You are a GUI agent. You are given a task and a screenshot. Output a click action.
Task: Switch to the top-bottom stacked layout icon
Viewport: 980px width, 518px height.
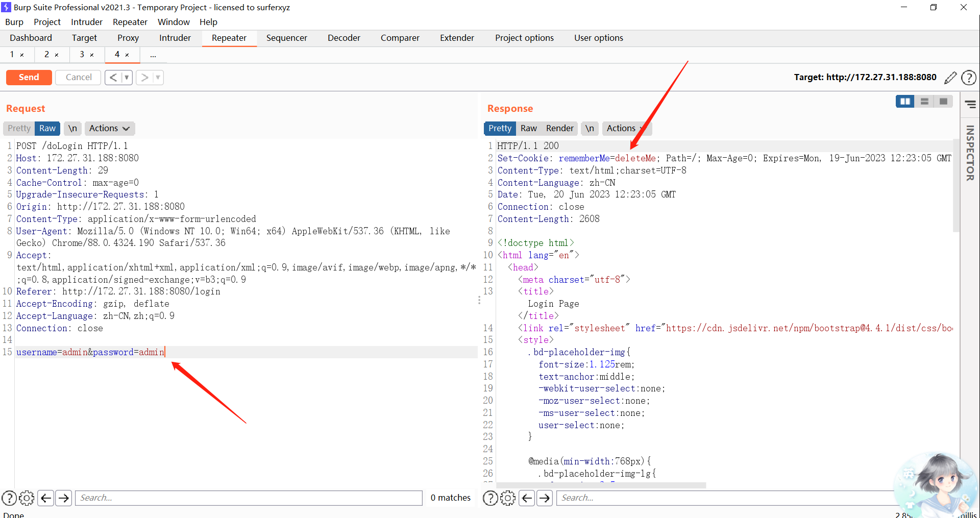pyautogui.click(x=924, y=102)
